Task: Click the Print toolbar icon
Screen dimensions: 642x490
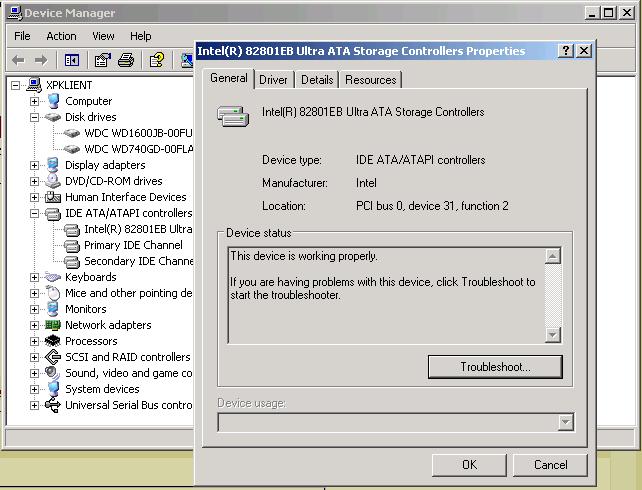Action: coord(126,61)
